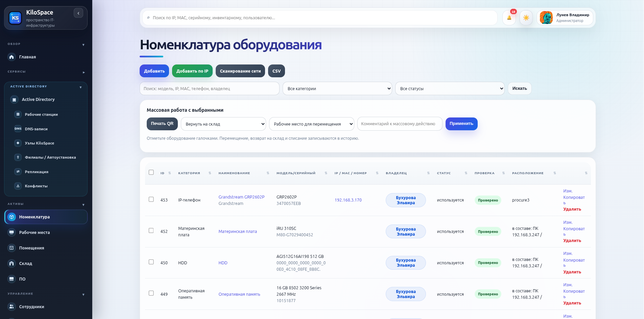Viewport: 644px width, 319px height.
Task: Open Номенклатура in the sidebar menu
Action: [46, 217]
